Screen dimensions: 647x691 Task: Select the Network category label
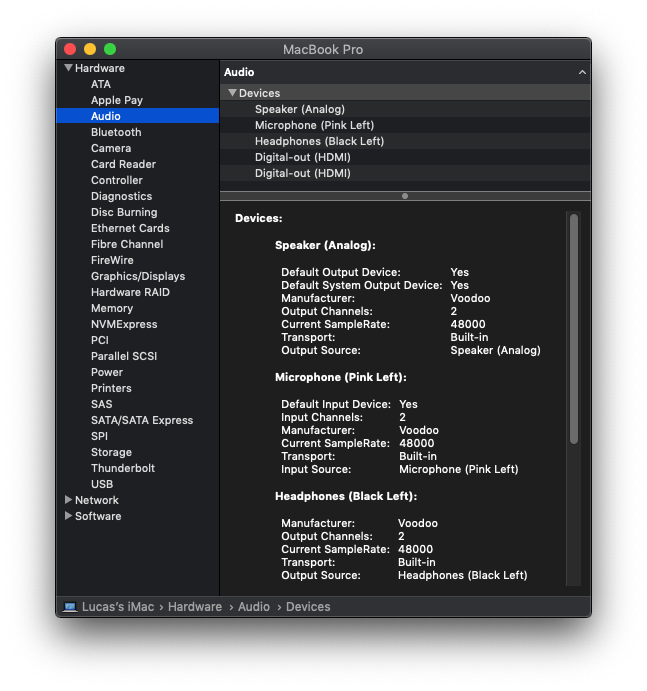(x=97, y=500)
